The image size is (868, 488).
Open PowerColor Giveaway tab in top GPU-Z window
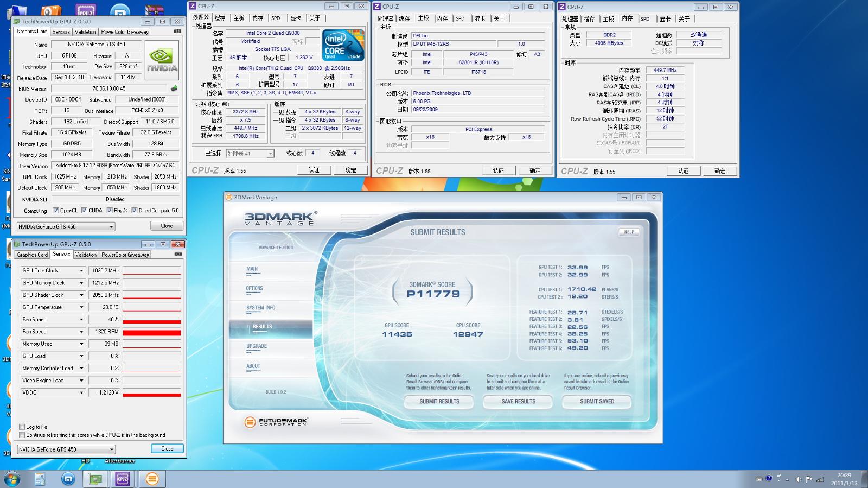click(x=125, y=32)
